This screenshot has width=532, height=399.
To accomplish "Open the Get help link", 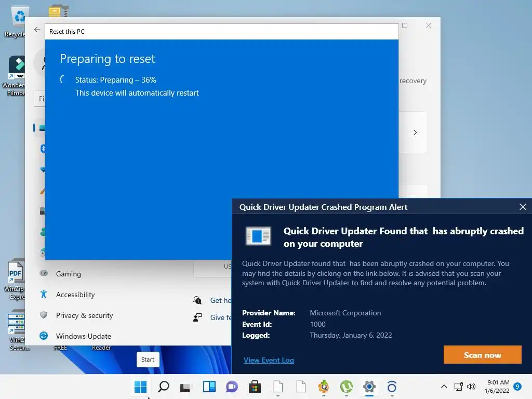I will (221, 300).
